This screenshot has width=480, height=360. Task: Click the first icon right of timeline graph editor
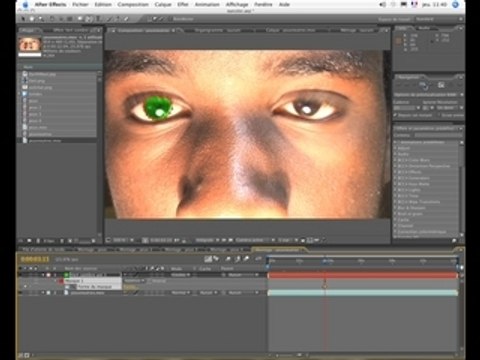click(x=217, y=259)
